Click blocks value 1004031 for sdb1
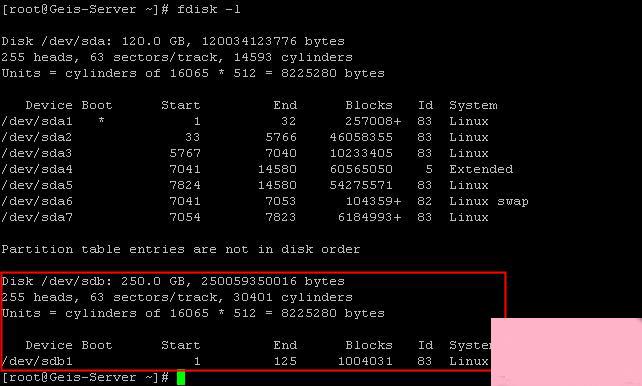This screenshot has width=642, height=386. pyautogui.click(x=365, y=361)
